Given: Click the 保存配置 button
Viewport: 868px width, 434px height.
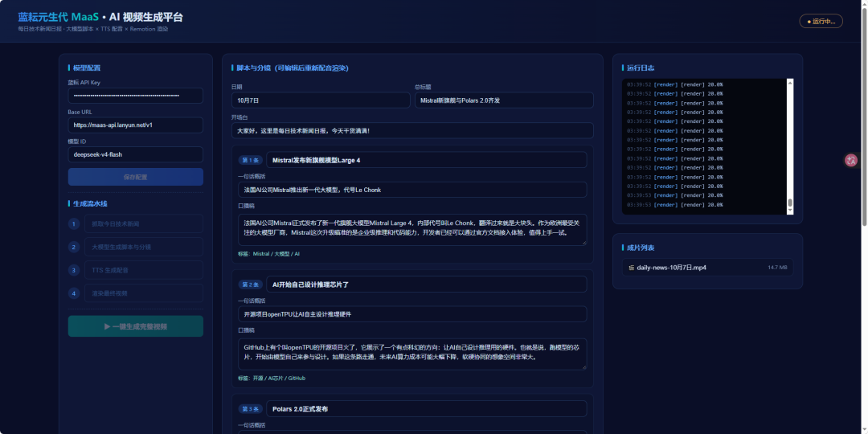Looking at the screenshot, I should coord(136,177).
